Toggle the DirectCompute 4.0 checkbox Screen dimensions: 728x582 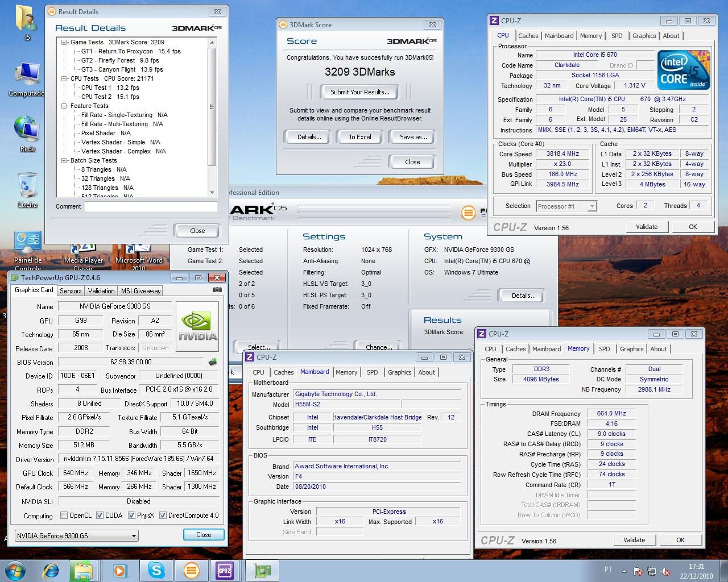pyautogui.click(x=163, y=516)
